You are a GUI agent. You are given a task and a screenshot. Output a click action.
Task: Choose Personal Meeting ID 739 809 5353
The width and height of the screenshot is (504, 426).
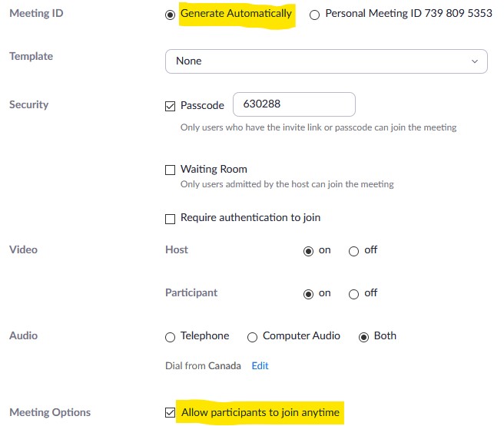[314, 15]
